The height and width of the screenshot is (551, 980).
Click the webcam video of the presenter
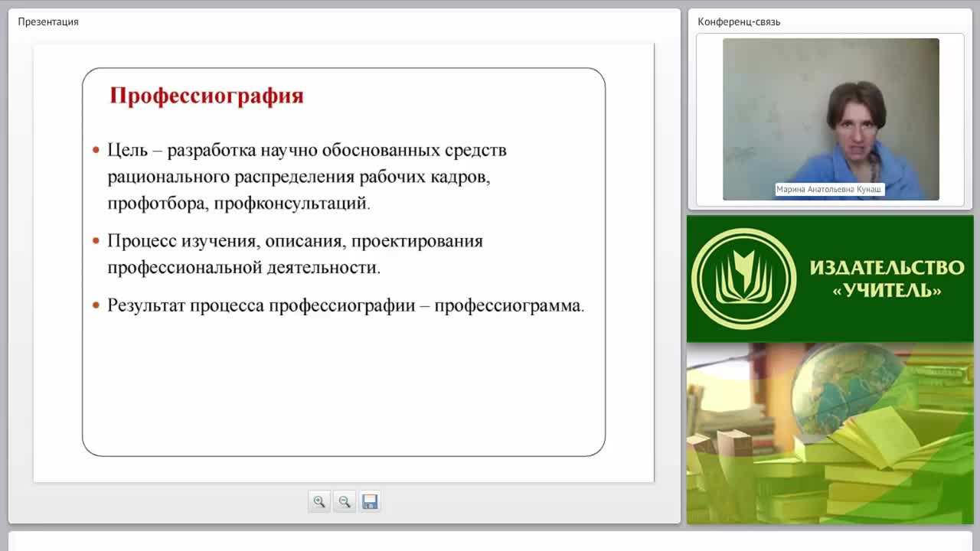pyautogui.click(x=831, y=119)
